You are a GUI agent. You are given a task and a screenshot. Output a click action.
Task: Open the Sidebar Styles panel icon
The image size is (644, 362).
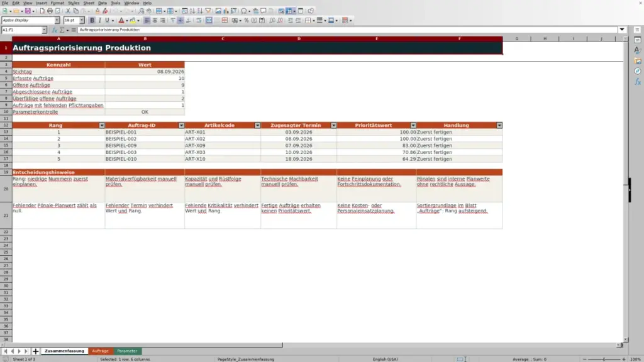638,50
